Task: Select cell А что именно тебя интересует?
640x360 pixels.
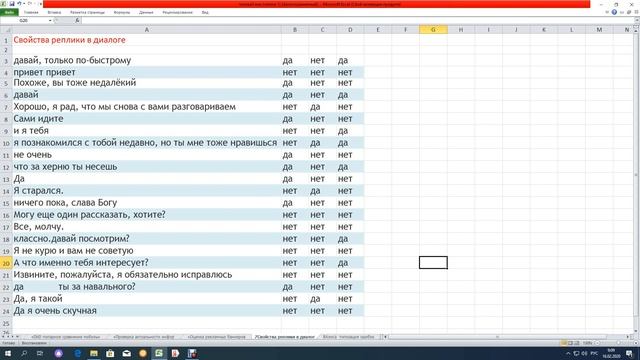Action: [147, 263]
